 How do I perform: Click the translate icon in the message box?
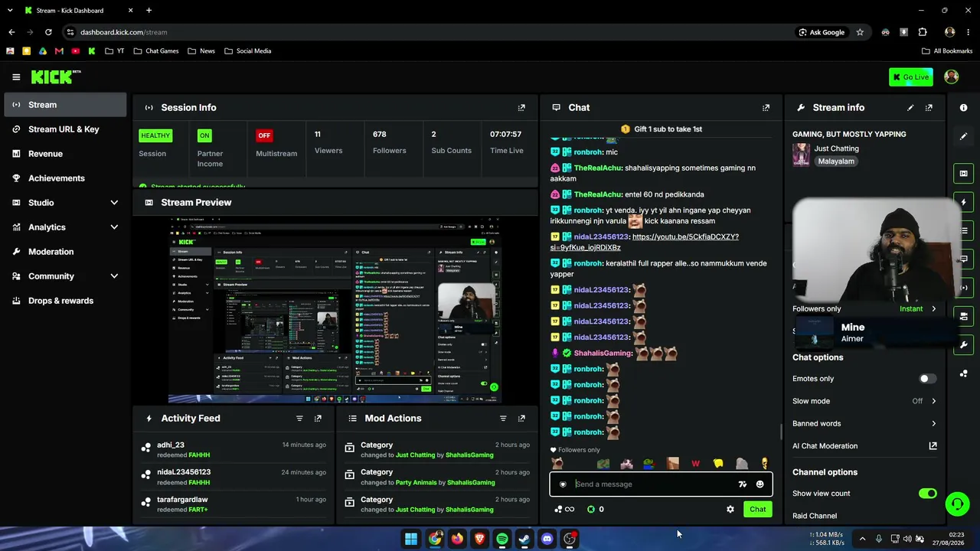point(742,484)
